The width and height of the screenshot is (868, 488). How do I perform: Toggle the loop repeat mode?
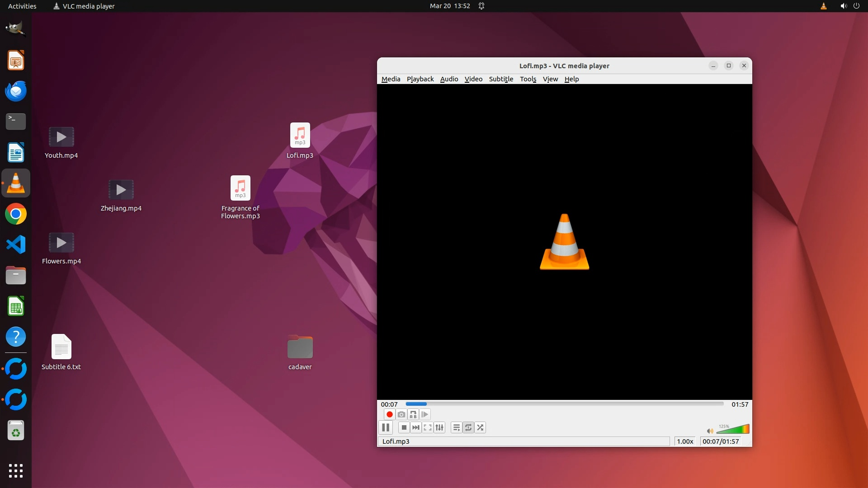click(468, 427)
